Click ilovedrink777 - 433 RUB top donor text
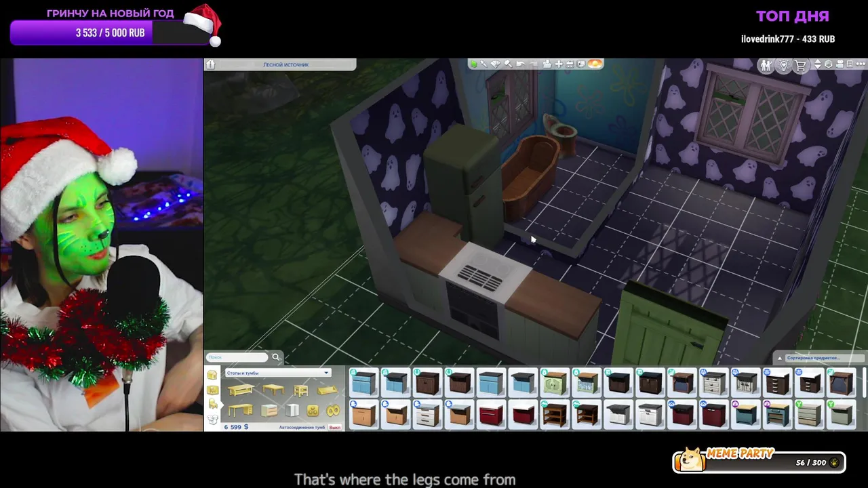Viewport: 868px width, 488px height. [x=788, y=39]
